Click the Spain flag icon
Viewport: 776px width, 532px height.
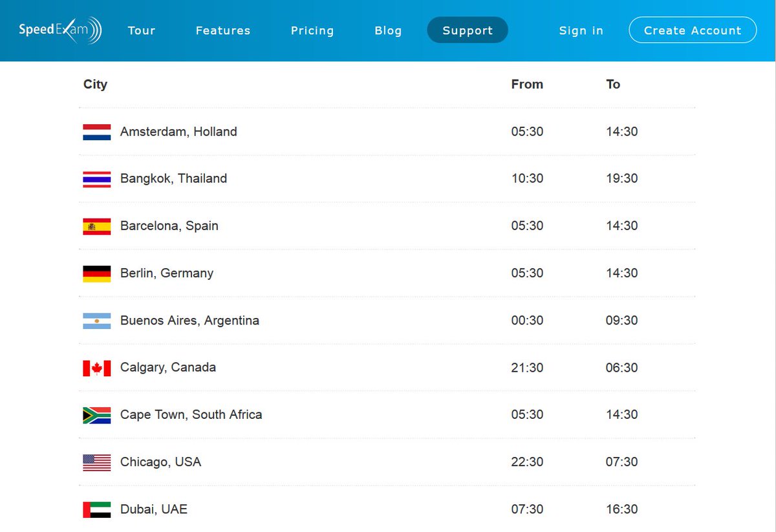[x=96, y=226]
